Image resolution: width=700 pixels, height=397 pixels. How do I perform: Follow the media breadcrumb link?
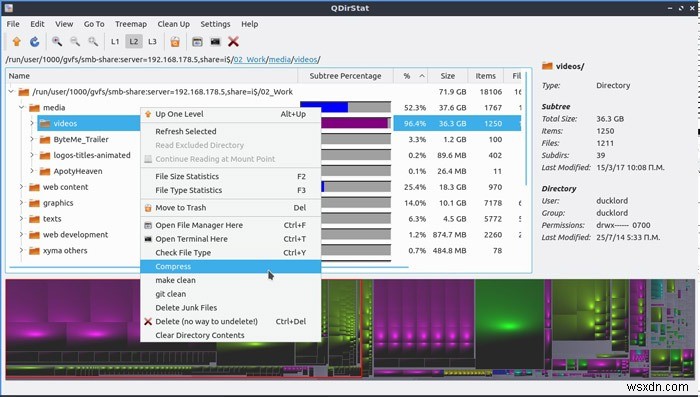pos(279,59)
